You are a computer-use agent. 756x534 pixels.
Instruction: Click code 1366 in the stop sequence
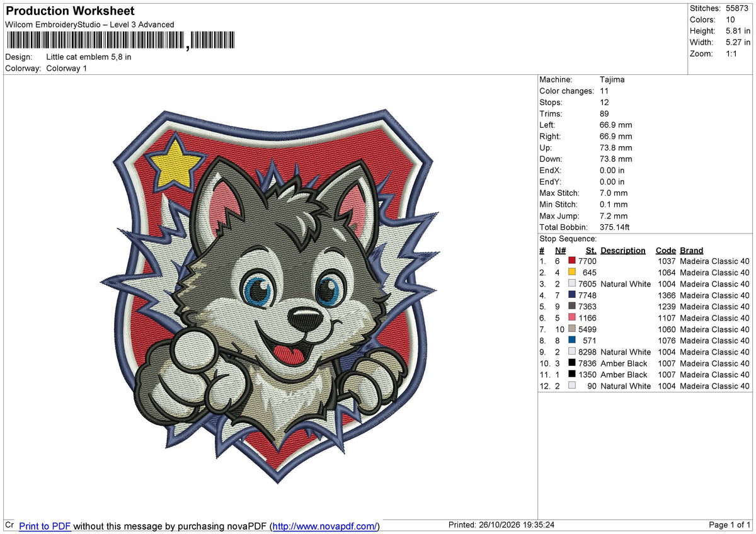pos(666,295)
